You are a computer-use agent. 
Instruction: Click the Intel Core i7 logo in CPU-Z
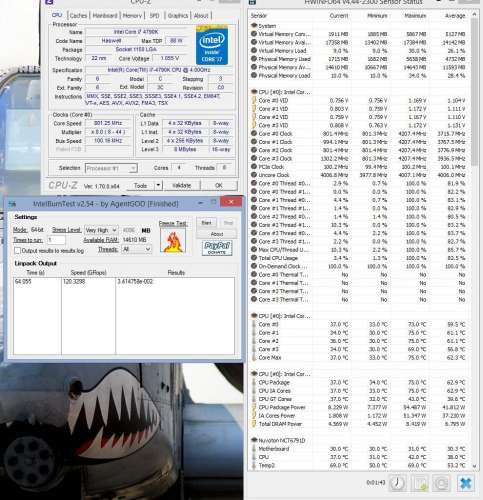pyautogui.click(x=212, y=45)
